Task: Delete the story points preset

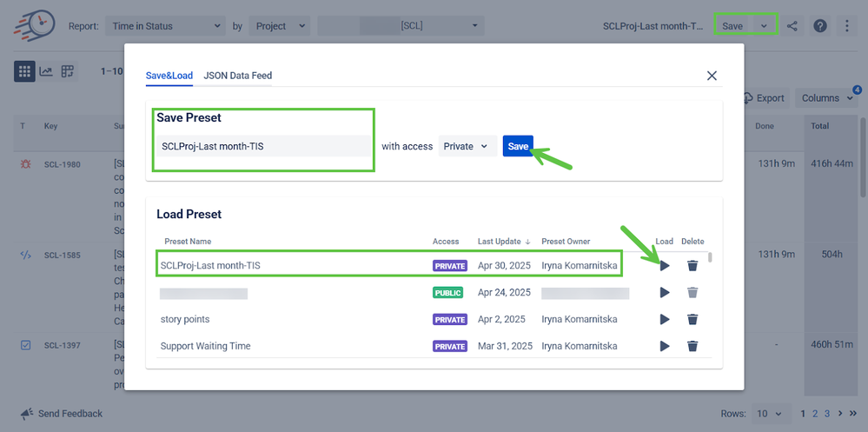Action: (692, 319)
